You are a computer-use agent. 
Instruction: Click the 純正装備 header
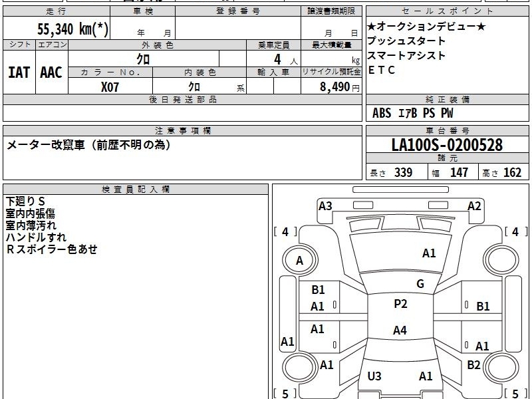[x=447, y=99]
